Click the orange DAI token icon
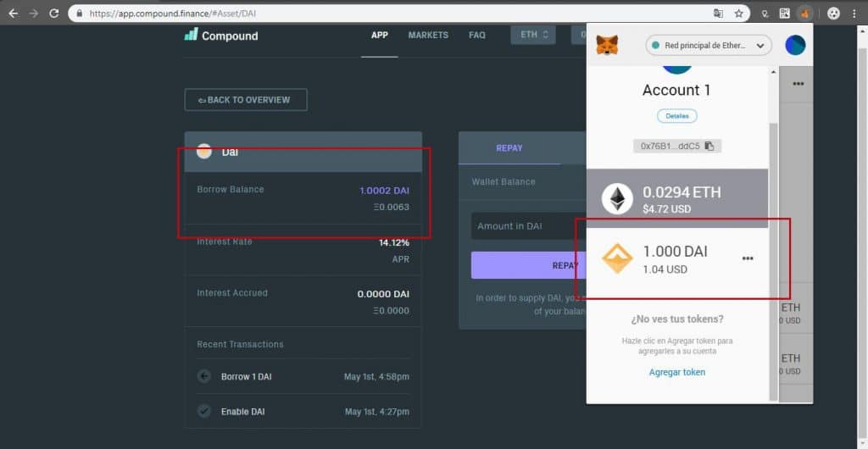Screen dimensions: 868x449 pos(617,258)
